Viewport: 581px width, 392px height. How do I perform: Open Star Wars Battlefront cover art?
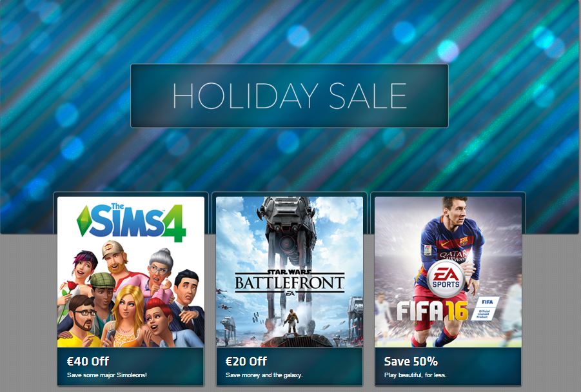point(290,272)
